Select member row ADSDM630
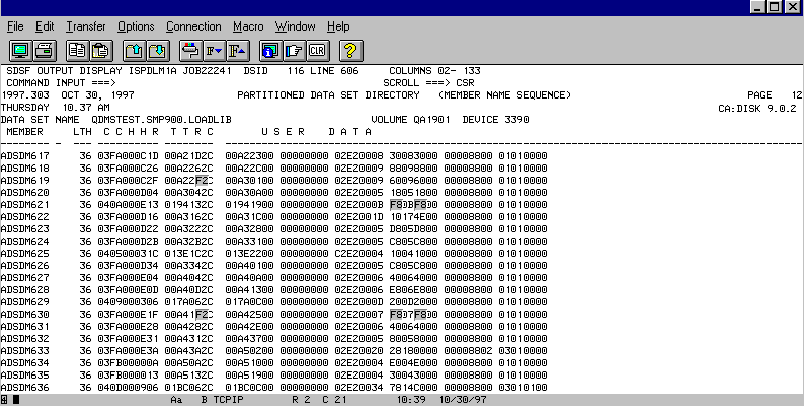The width and height of the screenshot is (804, 406). tap(274, 314)
